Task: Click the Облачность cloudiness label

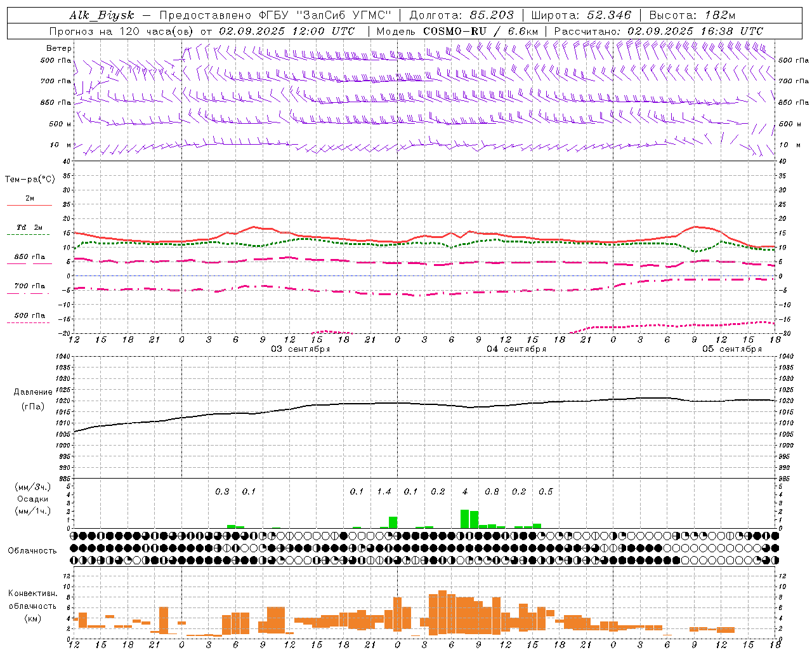Action: 32,551
